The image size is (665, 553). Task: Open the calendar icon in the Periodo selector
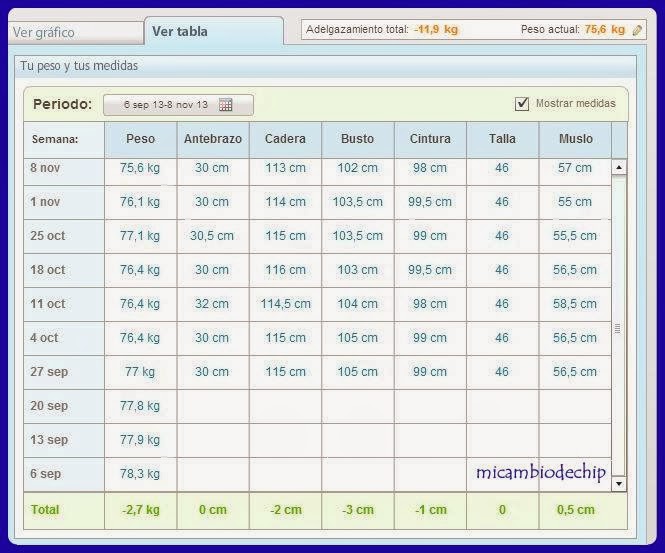click(x=226, y=104)
